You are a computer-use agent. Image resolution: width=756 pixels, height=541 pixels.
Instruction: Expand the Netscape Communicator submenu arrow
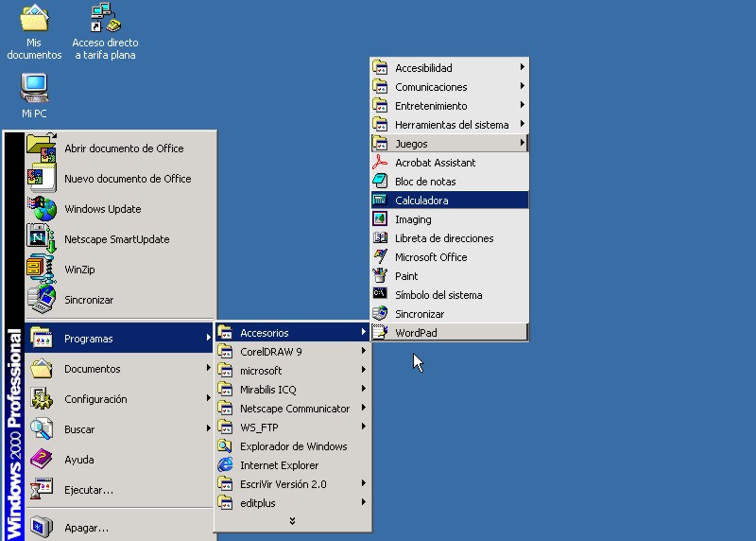(x=364, y=408)
